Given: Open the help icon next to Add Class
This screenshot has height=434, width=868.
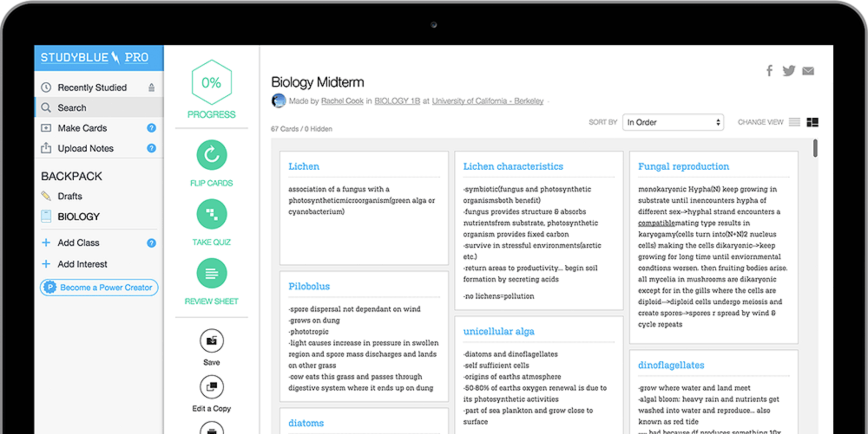Looking at the screenshot, I should point(151,243).
